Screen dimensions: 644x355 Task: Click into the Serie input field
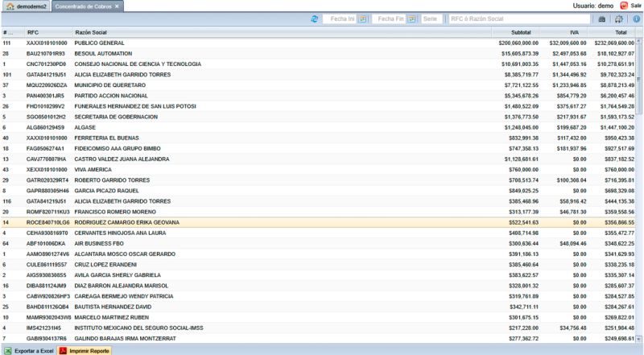(x=431, y=19)
